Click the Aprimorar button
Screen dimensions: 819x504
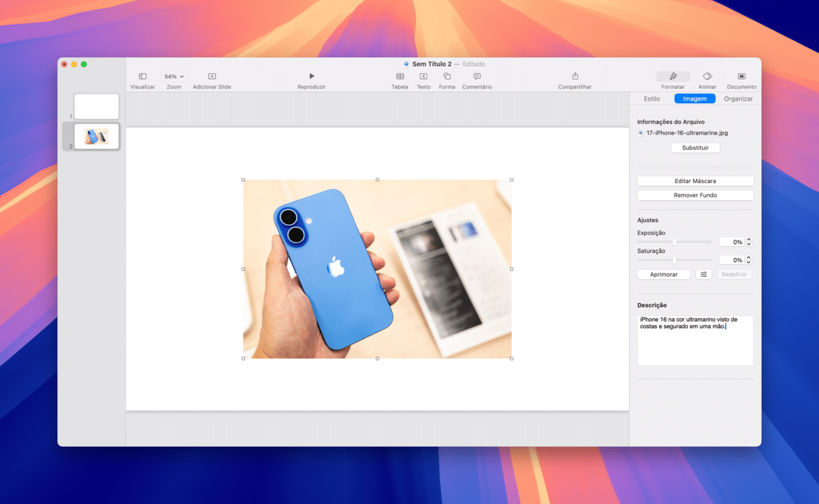pos(664,275)
